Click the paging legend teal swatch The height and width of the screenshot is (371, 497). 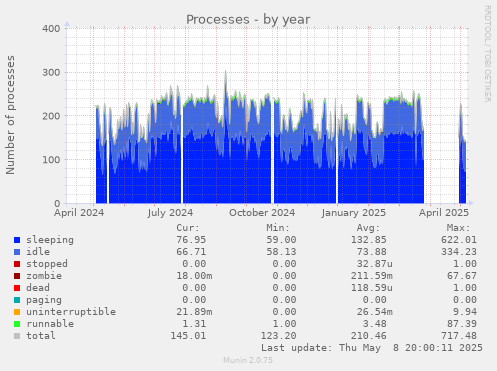tap(17, 300)
